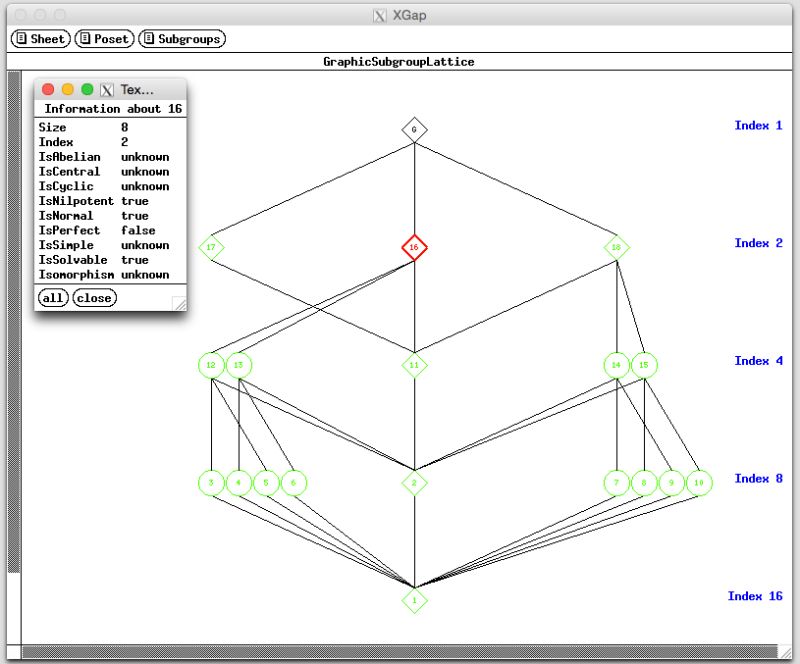The image size is (800, 664).
Task: Click the whole-group vertex 0 at top
Action: pyautogui.click(x=414, y=128)
